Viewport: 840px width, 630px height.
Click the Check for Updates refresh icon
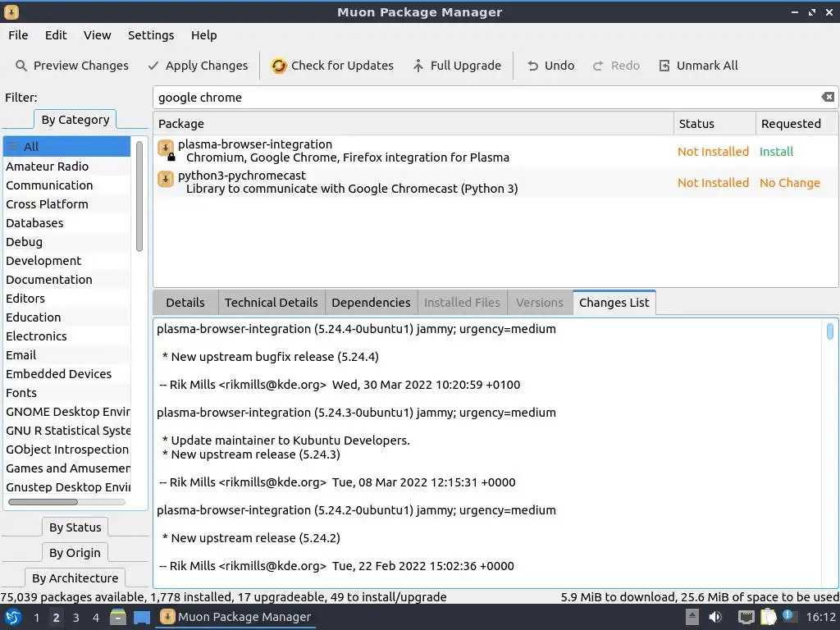pyautogui.click(x=279, y=66)
